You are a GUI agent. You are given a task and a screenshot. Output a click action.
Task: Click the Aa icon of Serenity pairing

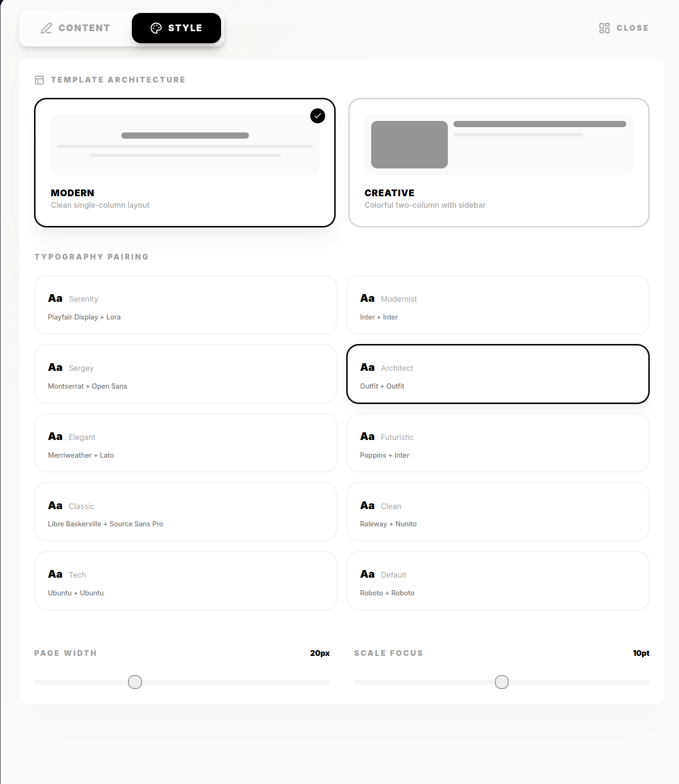coord(55,298)
